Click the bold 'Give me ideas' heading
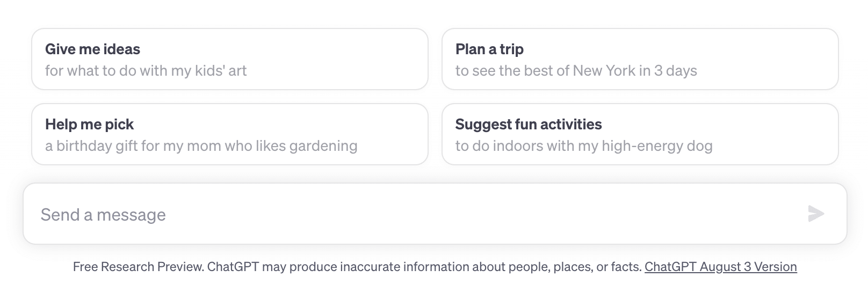This screenshot has height=292, width=868. click(x=92, y=49)
